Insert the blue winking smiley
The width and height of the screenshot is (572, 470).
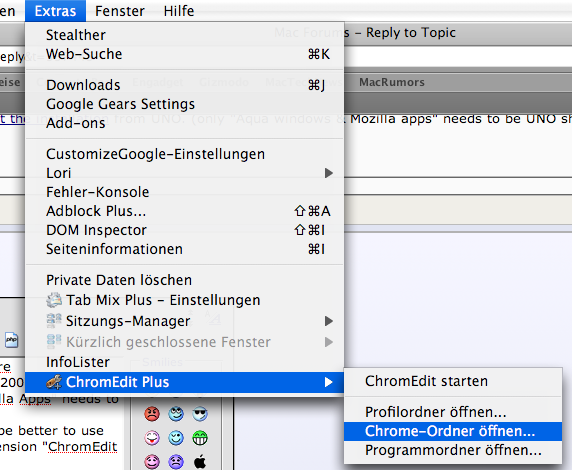point(176,438)
